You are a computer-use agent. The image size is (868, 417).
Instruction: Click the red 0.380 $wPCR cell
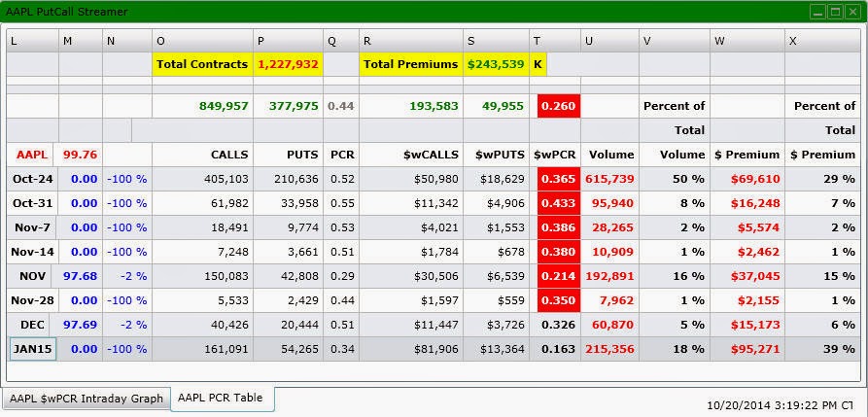click(559, 252)
